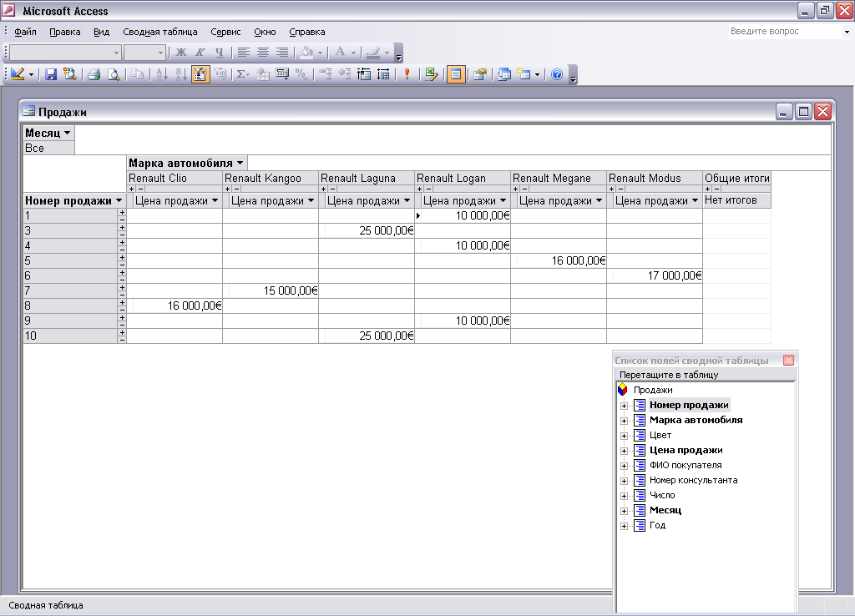Open the Вид menu
This screenshot has width=855, height=616.
[101, 32]
